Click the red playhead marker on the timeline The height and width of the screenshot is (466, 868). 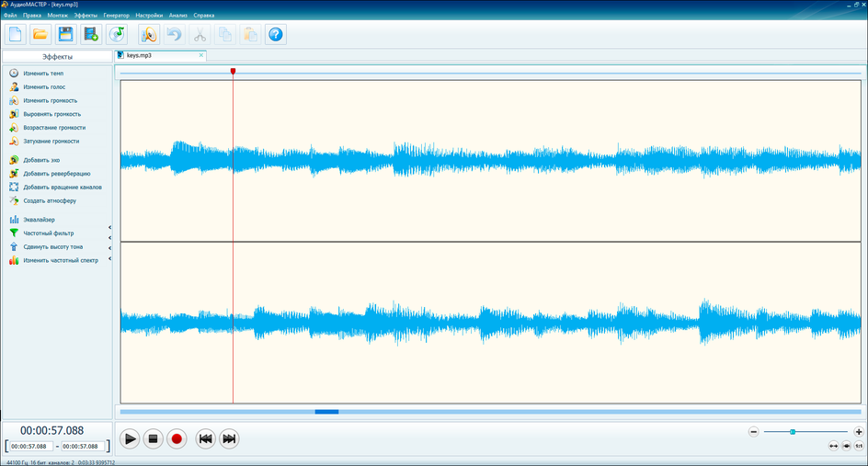[x=233, y=72]
